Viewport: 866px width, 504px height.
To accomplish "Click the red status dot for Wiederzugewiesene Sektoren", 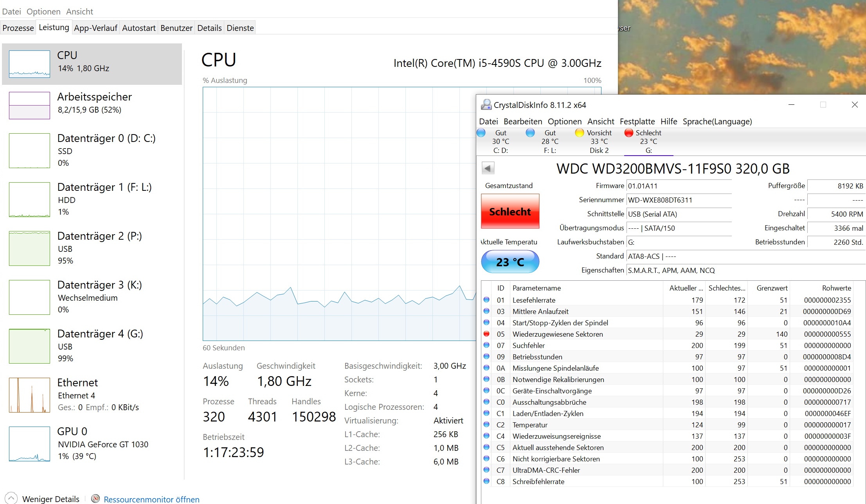I will tap(486, 334).
